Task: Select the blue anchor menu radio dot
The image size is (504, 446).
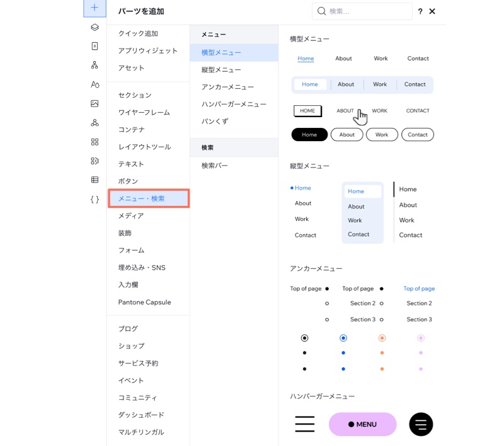Action: (x=343, y=338)
